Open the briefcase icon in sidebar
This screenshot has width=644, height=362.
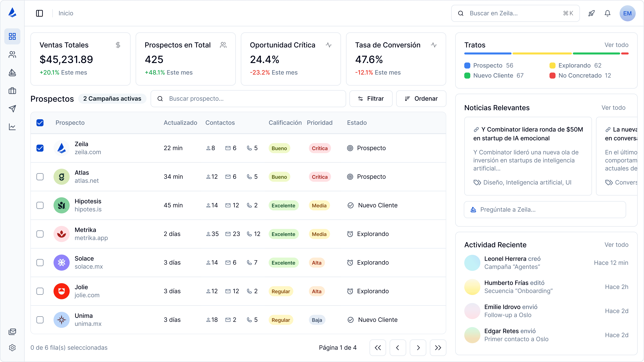(x=12, y=91)
